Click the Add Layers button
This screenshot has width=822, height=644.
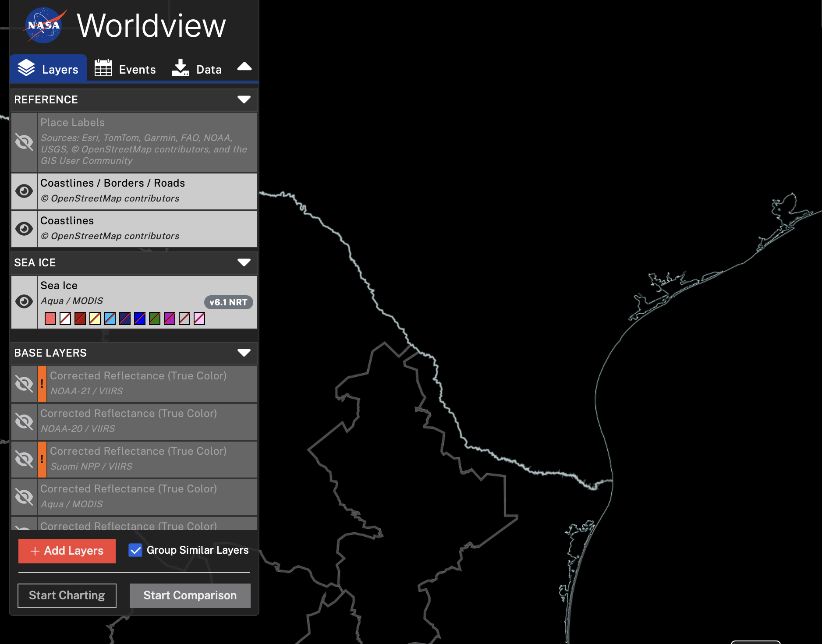click(x=67, y=551)
